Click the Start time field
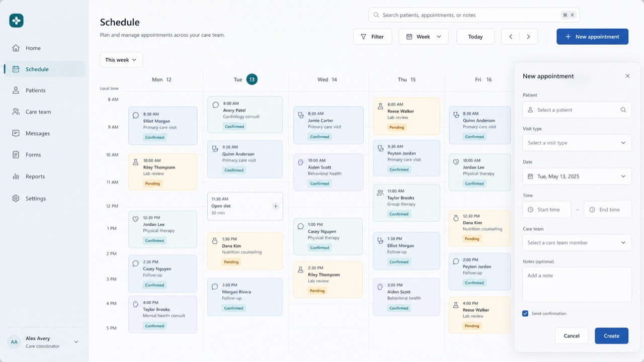The image size is (644, 362). click(547, 210)
